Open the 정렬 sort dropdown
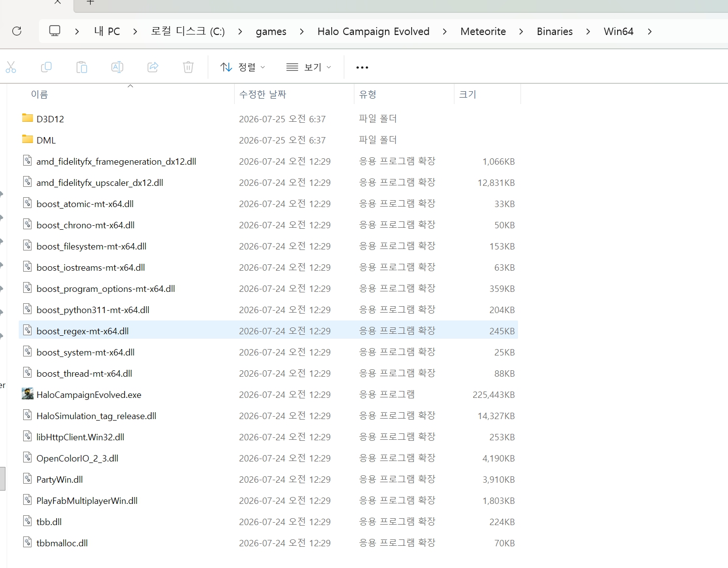728x568 pixels. [x=243, y=67]
